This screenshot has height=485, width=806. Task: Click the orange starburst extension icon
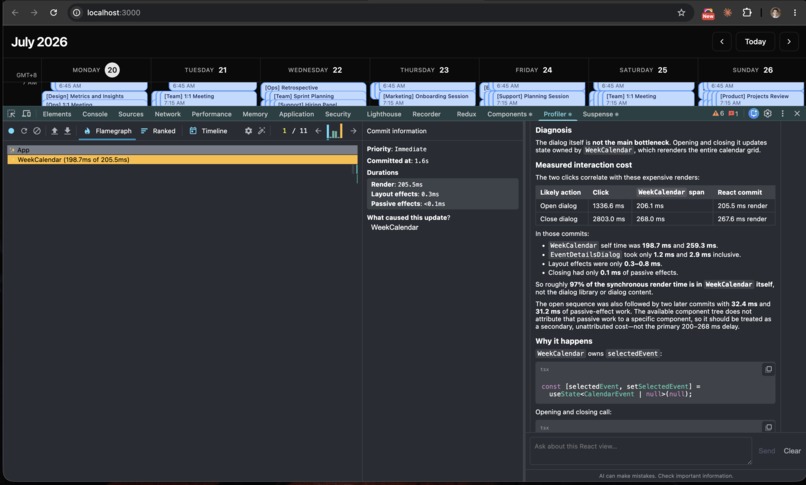[x=727, y=13]
